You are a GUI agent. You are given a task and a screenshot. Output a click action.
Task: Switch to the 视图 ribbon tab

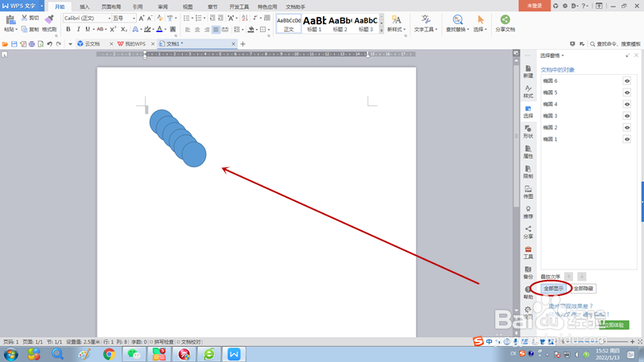188,6
